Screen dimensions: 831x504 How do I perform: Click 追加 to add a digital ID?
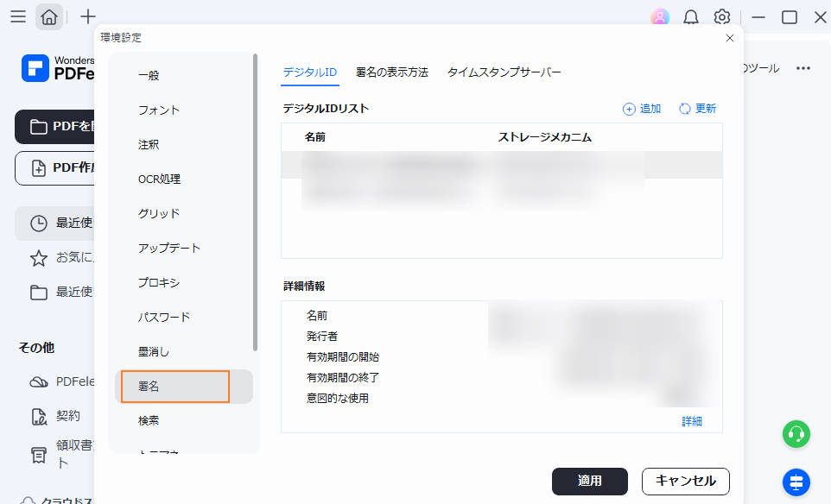(642, 109)
